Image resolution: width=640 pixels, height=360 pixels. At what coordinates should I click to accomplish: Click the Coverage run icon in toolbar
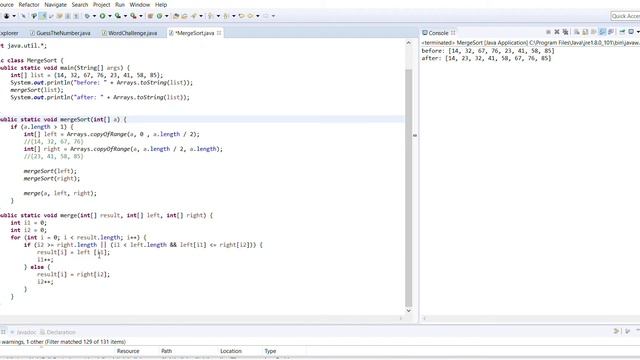coord(118,16)
